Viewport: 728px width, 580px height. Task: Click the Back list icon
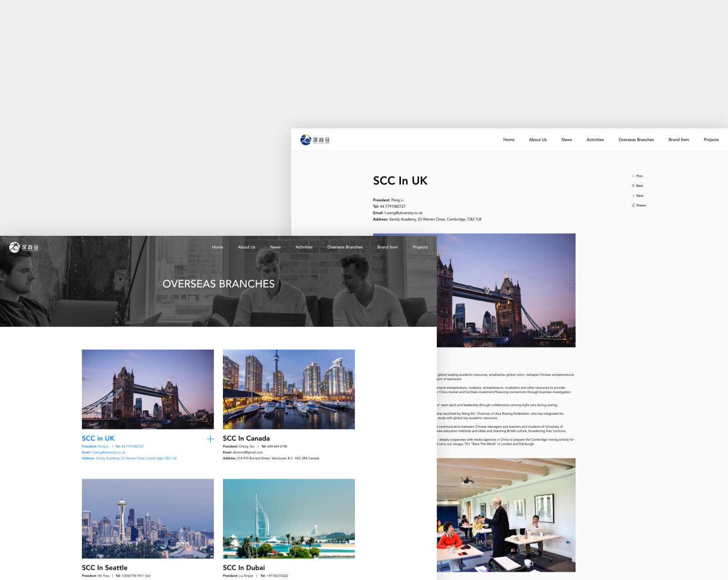pyautogui.click(x=633, y=186)
